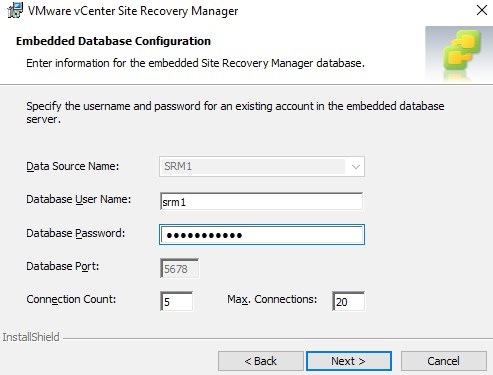
Task: Select the Connection Count field
Action: [x=177, y=301]
